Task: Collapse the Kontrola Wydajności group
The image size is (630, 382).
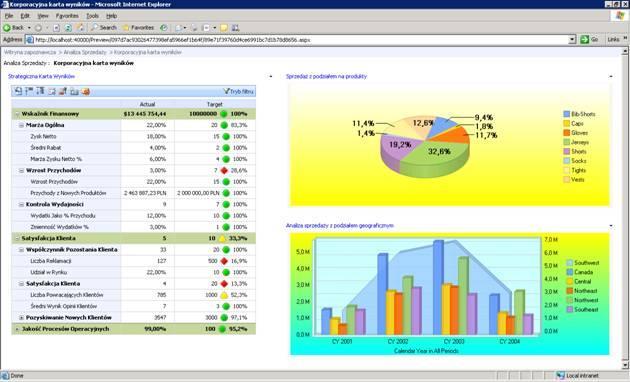Action: [x=21, y=204]
